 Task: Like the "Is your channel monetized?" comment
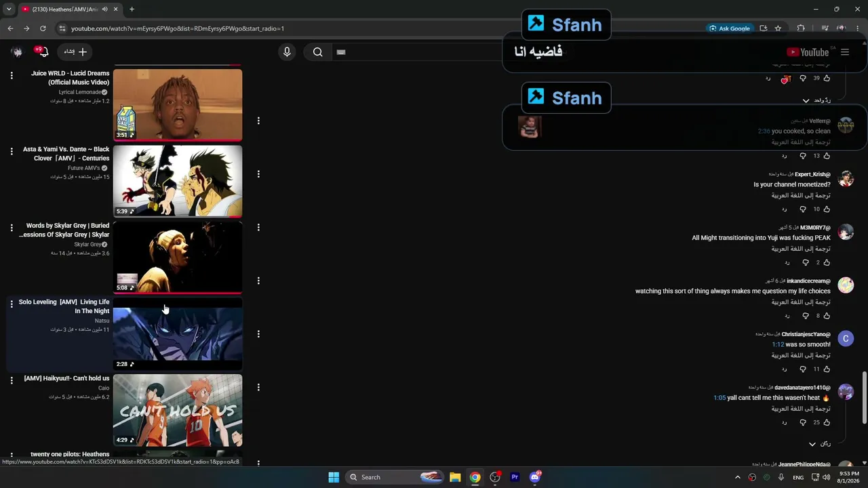point(827,209)
